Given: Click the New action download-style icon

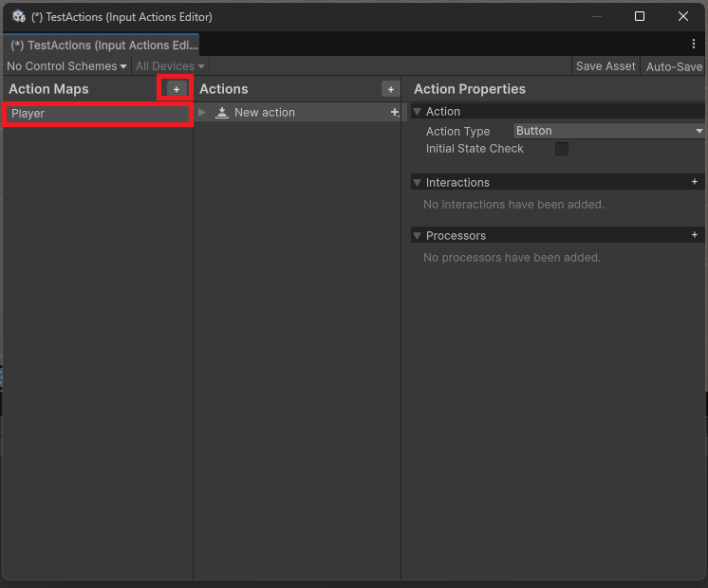Looking at the screenshot, I should 222,113.
